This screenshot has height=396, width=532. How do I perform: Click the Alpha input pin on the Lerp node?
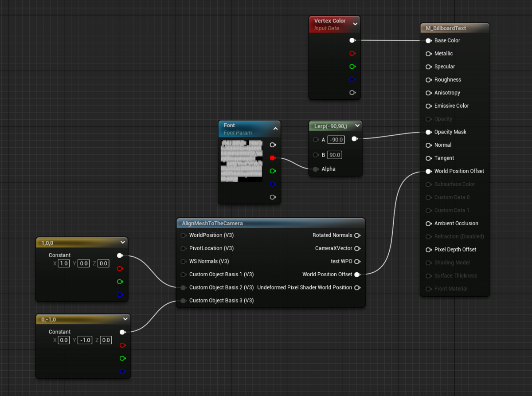point(315,169)
